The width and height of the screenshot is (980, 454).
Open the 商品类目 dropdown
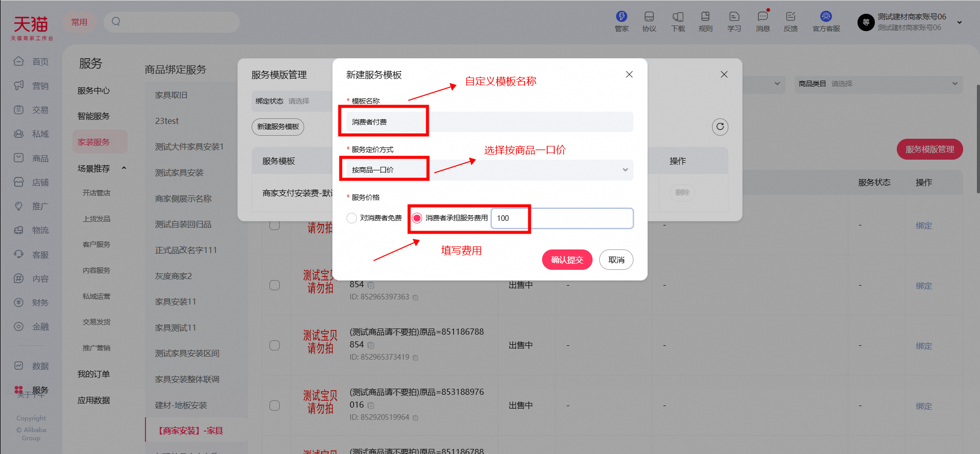pyautogui.click(x=878, y=84)
